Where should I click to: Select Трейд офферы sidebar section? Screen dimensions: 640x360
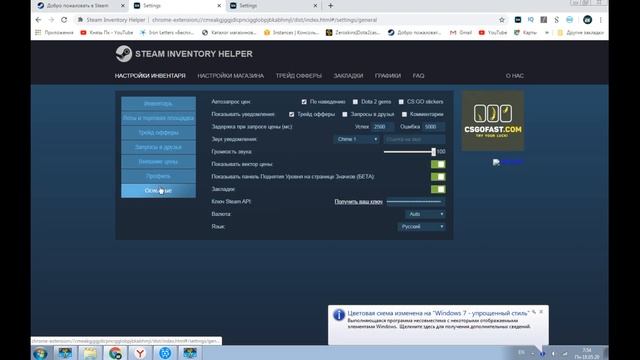[x=158, y=133]
